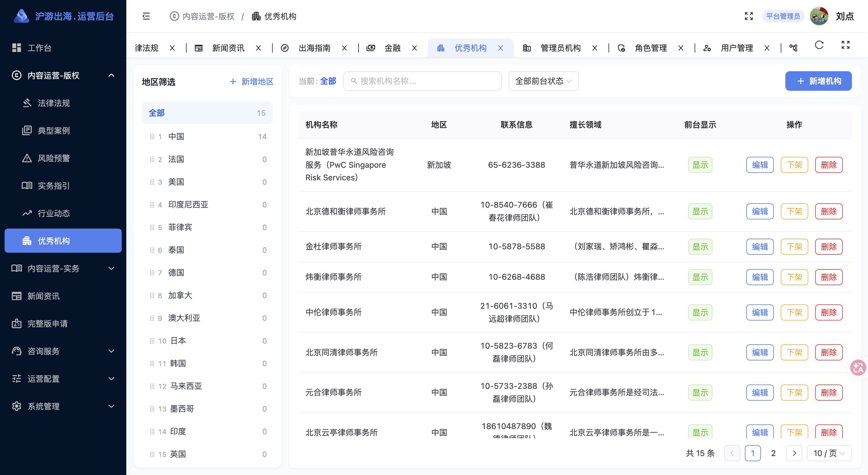Switch to the 金融 tab
Image resolution: width=868 pixels, height=475 pixels.
click(x=393, y=48)
